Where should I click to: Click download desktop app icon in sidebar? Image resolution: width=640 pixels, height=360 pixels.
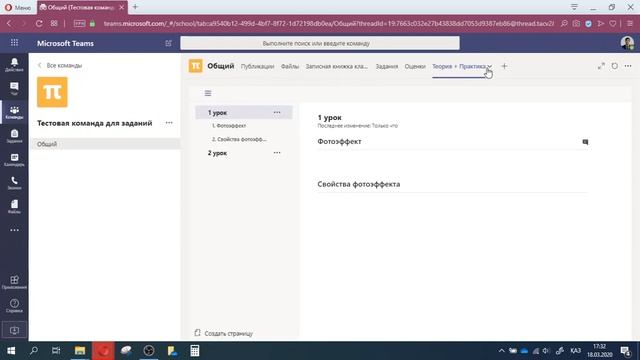[x=14, y=330]
